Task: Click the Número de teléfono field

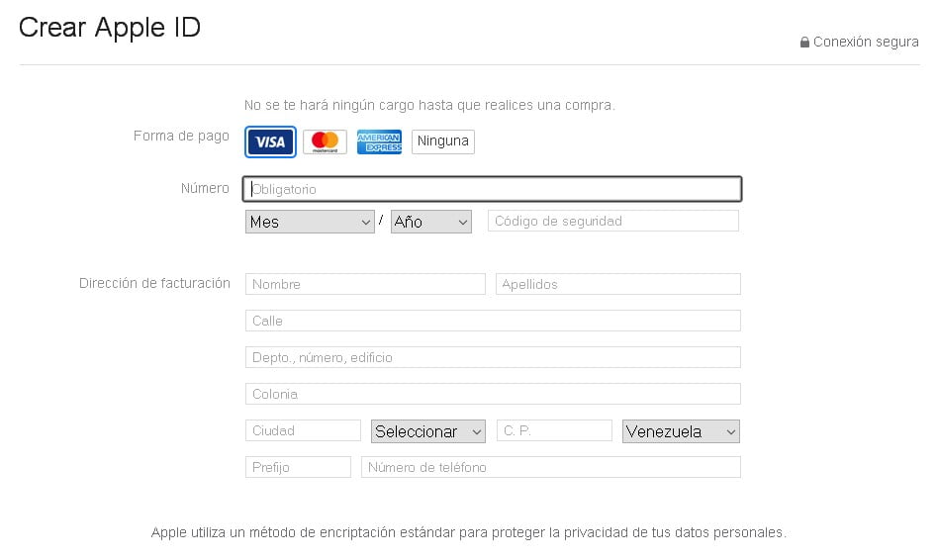Action: 551,467
